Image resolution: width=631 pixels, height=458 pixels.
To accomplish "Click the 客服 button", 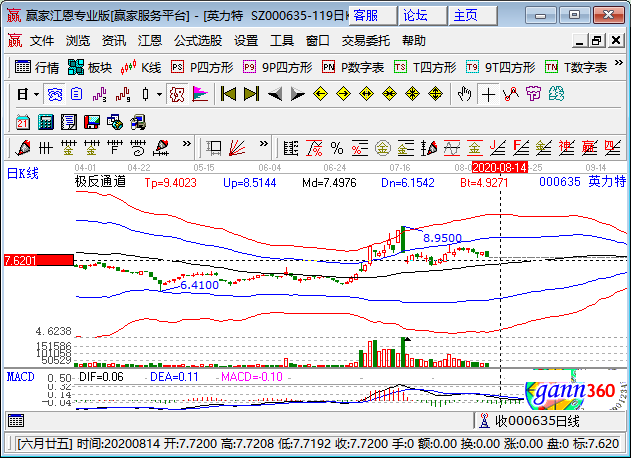I will click(x=373, y=16).
